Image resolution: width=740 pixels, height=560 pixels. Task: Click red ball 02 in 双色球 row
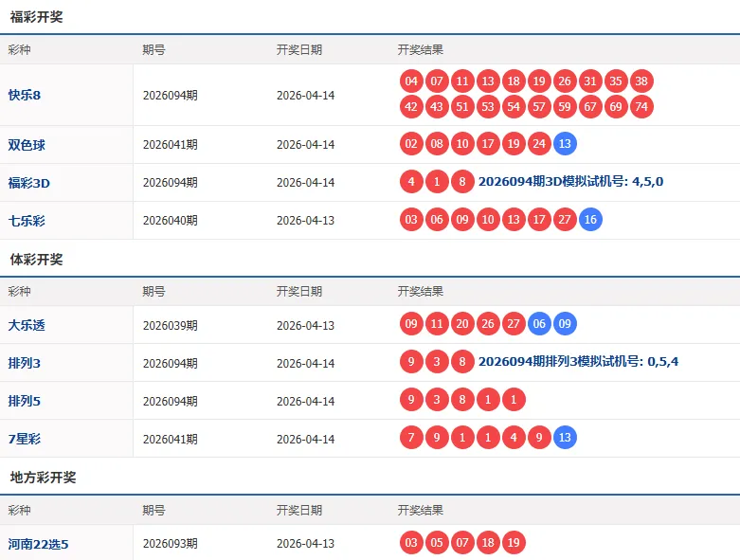(411, 144)
